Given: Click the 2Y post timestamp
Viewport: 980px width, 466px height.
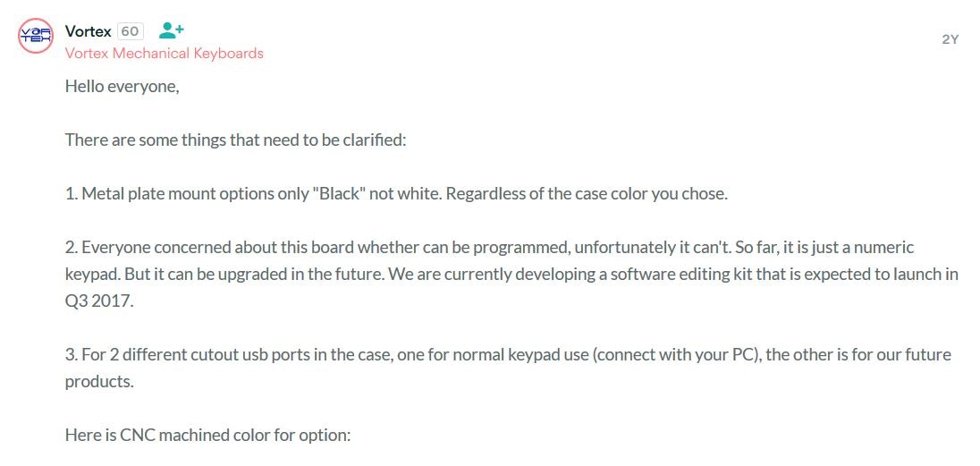Looking at the screenshot, I should 950,39.
